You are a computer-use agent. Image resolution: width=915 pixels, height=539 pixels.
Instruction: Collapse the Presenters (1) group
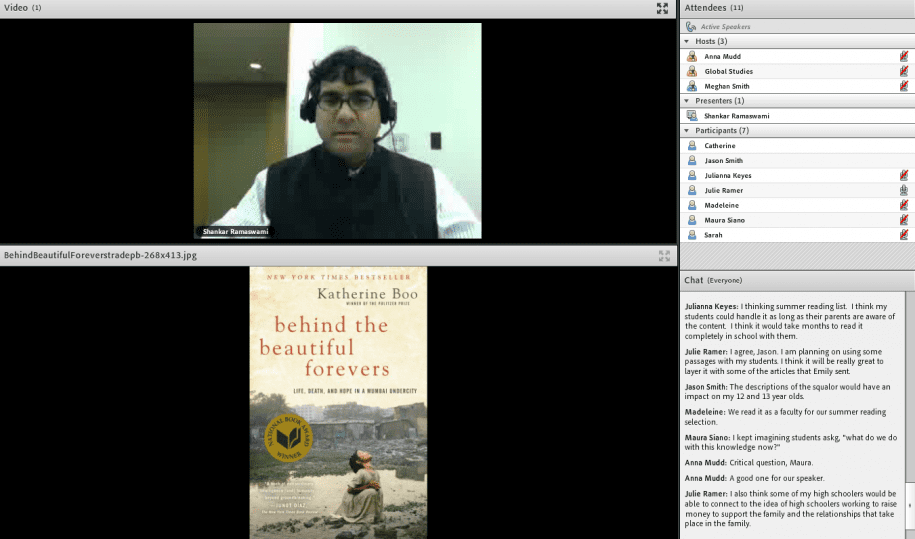pyautogui.click(x=686, y=101)
